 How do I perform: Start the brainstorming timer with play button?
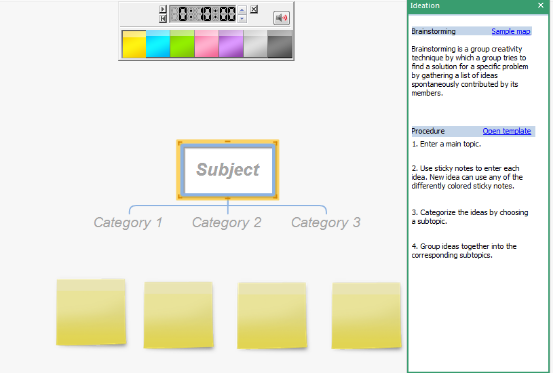tap(163, 9)
